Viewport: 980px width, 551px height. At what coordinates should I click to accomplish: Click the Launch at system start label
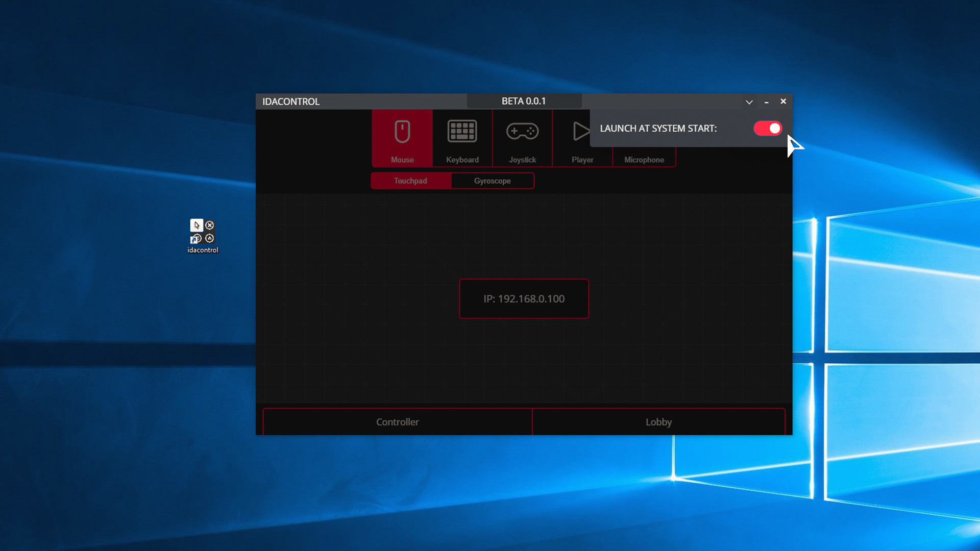click(x=658, y=129)
